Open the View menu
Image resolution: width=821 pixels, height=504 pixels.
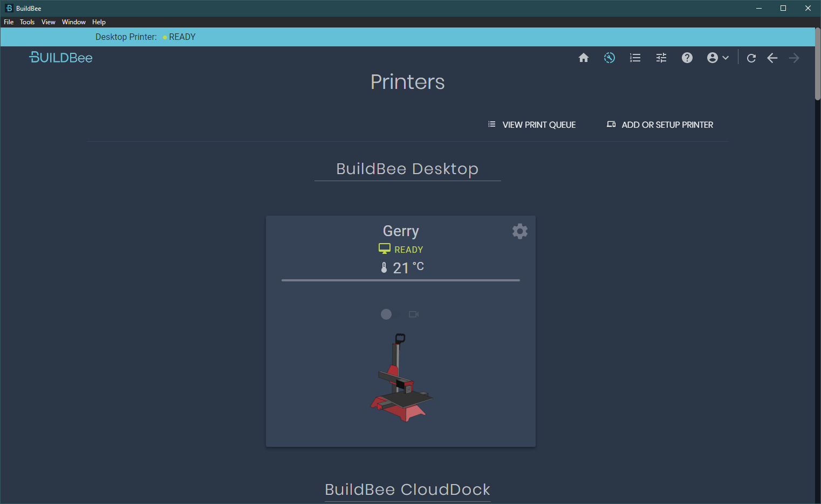tap(49, 22)
